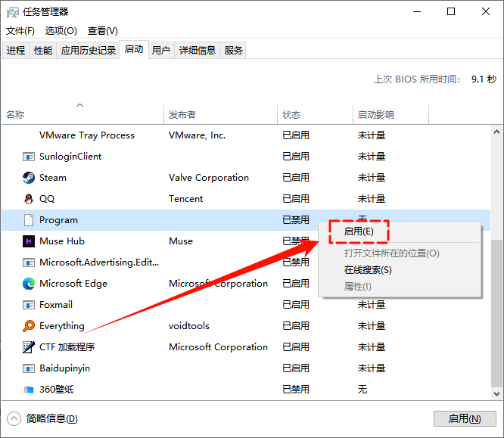
Task: Select the SunloginClient name text
Action: 70,157
